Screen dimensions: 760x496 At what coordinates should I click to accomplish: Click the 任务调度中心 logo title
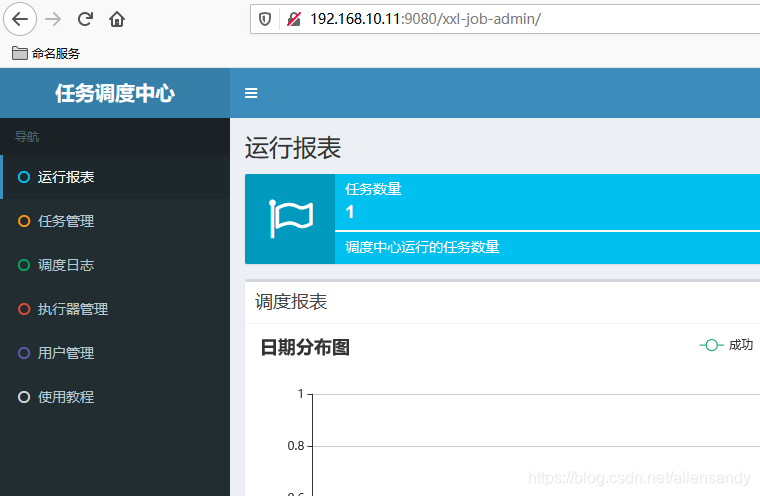coord(115,93)
